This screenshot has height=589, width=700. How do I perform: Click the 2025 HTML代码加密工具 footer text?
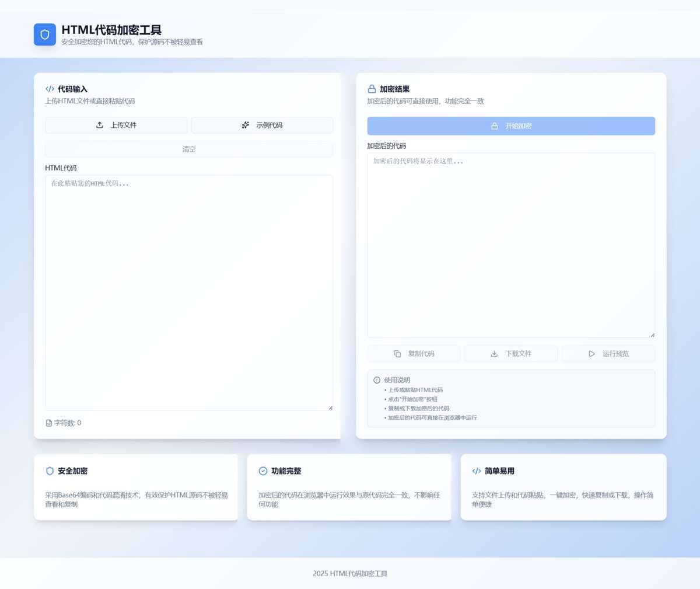coord(350,574)
